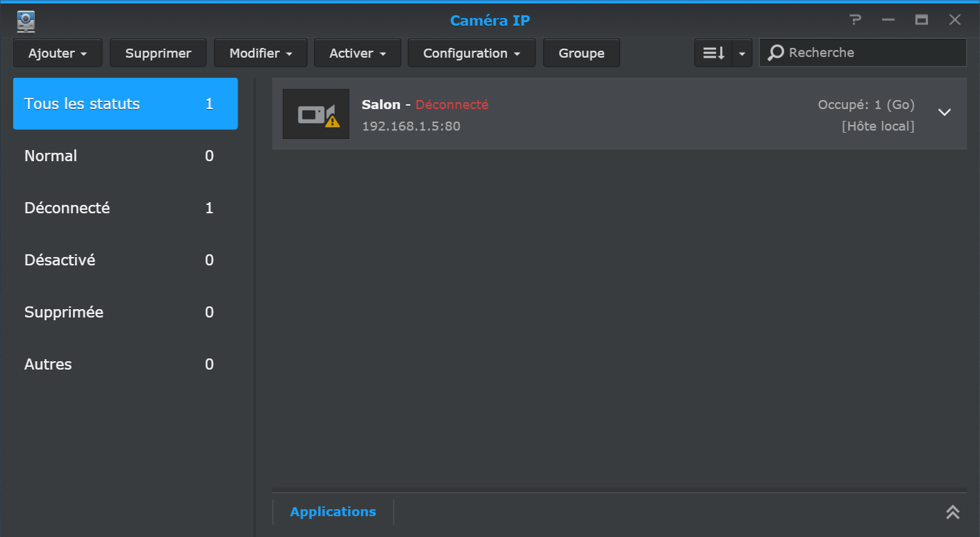Open the Modifier dropdown menu
The height and width of the screenshot is (537, 980).
click(x=260, y=53)
